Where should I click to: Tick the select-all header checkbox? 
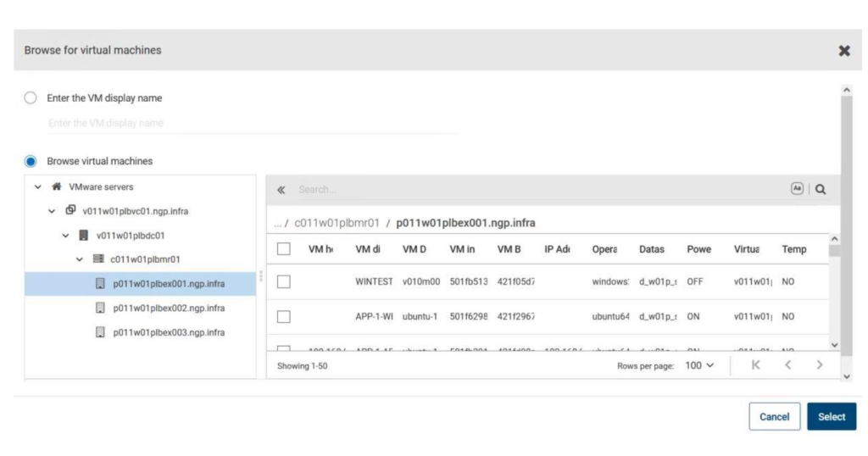pyautogui.click(x=284, y=249)
